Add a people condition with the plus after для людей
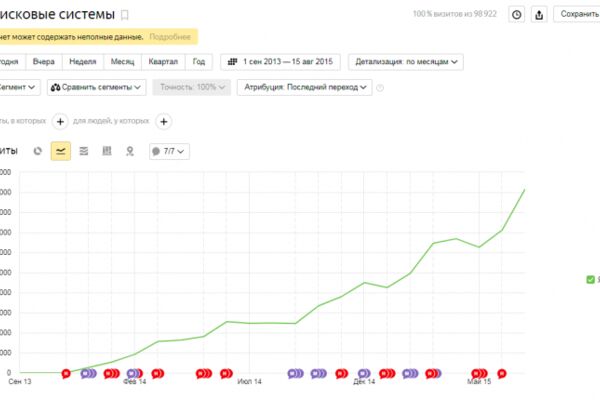This screenshot has height=400, width=600. coord(164,122)
